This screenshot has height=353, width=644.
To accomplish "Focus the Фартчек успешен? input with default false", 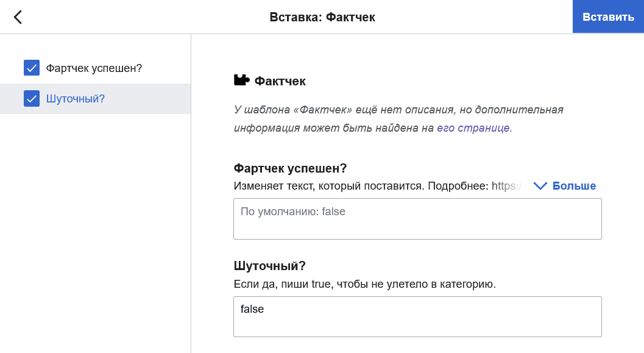I will click(417, 219).
